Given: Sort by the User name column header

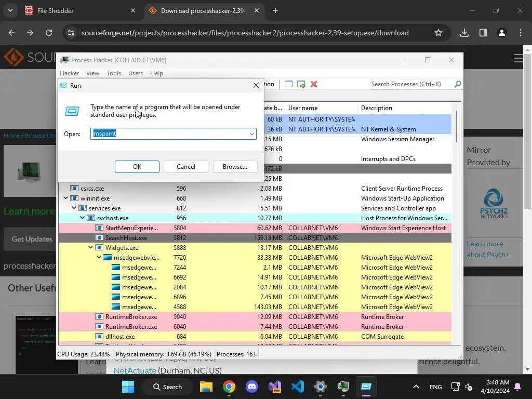Looking at the screenshot, I should pos(321,108).
